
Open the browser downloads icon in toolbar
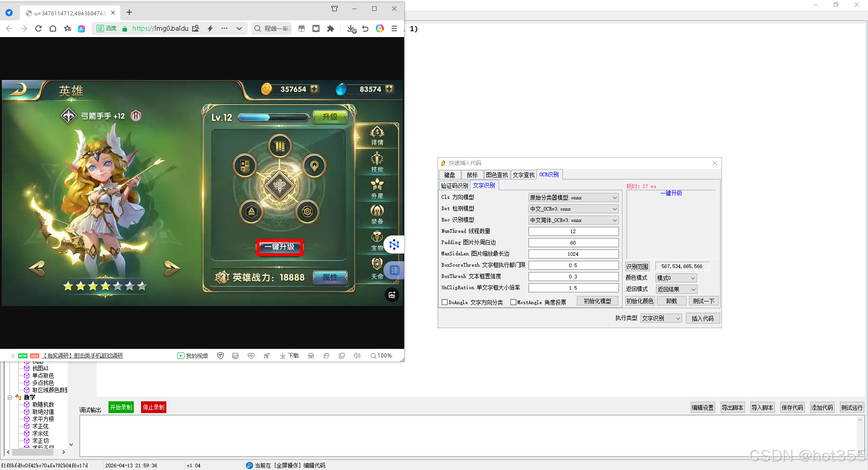(x=351, y=28)
